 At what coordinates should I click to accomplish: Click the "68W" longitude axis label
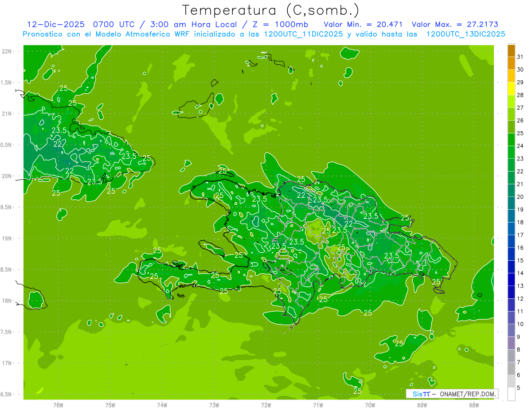pos(474,405)
